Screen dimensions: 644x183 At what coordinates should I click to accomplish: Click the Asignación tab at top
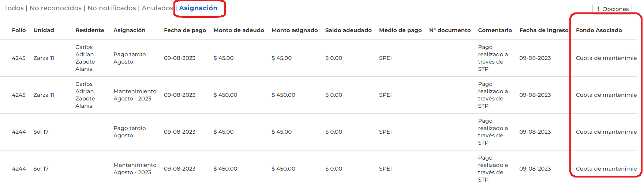198,8
